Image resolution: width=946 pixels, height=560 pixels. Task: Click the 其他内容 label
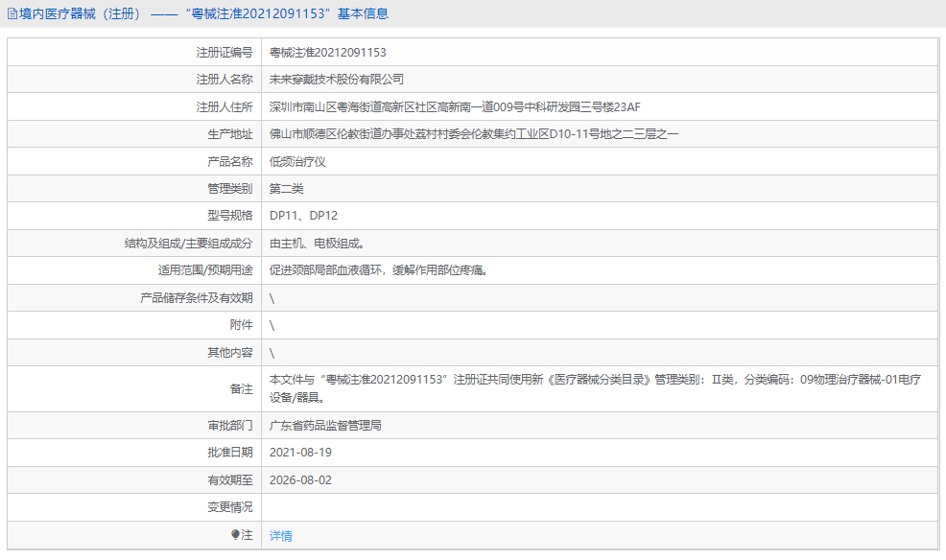tap(230, 353)
